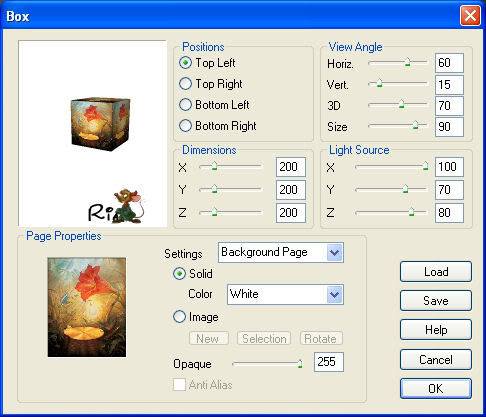Close the Box dialog window
This screenshot has height=417, width=486.
470,16
